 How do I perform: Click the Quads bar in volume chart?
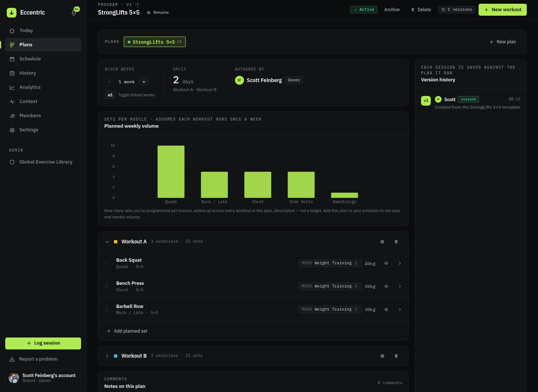click(x=171, y=172)
